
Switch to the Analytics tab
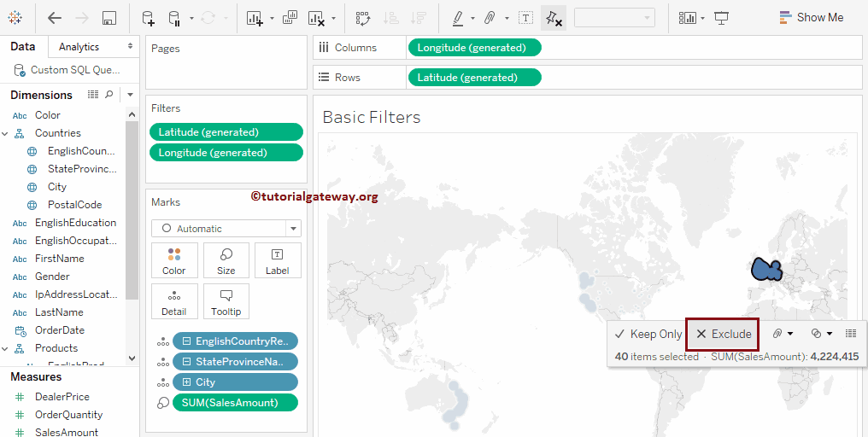coord(79,47)
